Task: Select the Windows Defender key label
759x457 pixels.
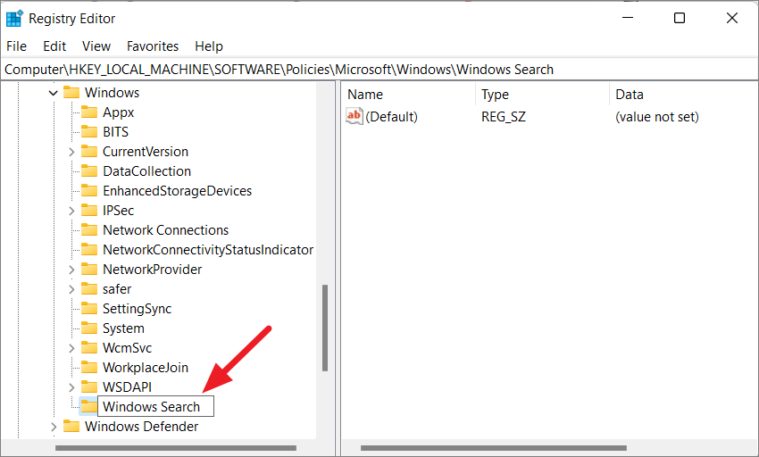Action: tap(141, 427)
